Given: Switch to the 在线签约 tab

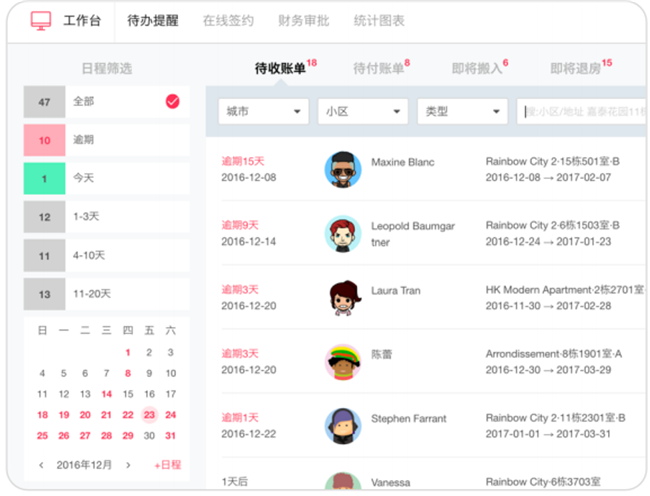Looking at the screenshot, I should pyautogui.click(x=228, y=20).
